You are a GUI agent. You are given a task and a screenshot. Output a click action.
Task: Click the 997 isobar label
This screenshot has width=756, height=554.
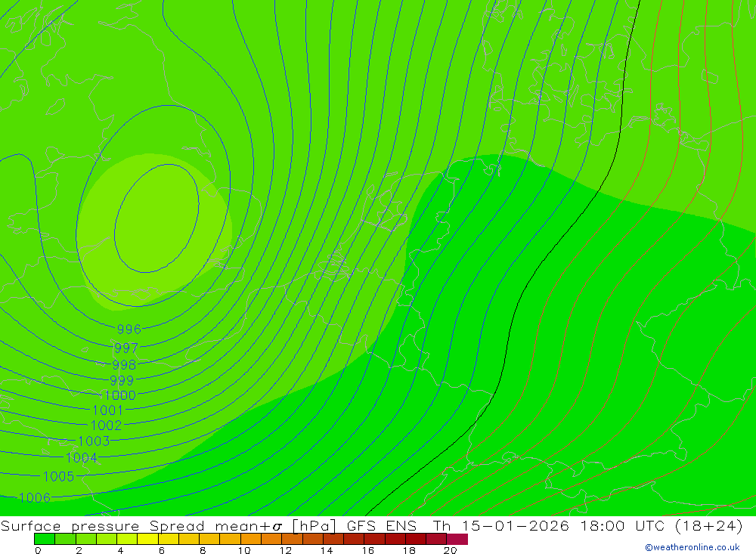(126, 348)
